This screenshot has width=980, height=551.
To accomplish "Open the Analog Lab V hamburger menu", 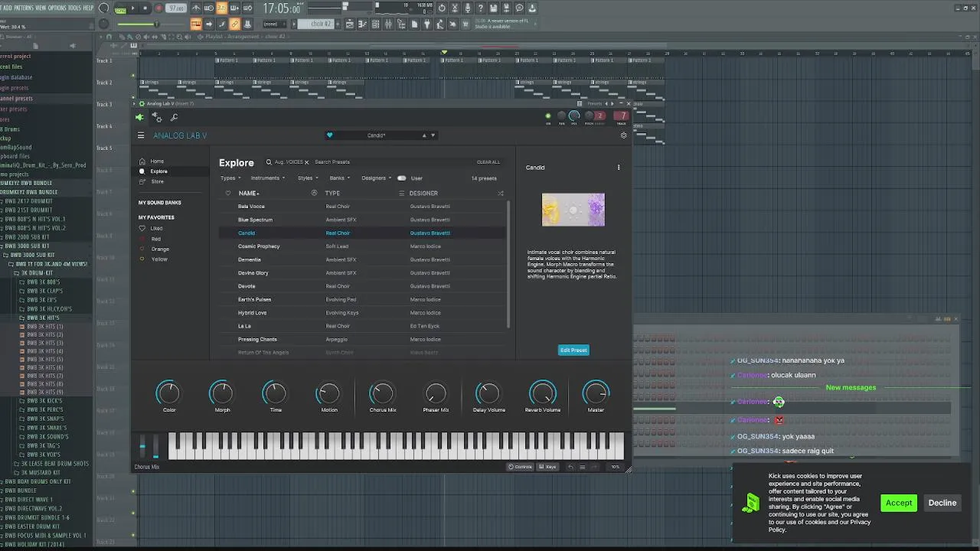I will [141, 135].
